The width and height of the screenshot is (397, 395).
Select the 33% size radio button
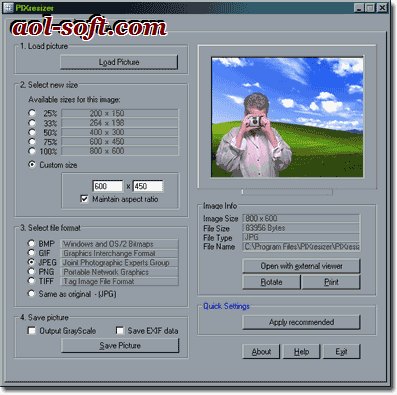tap(32, 123)
